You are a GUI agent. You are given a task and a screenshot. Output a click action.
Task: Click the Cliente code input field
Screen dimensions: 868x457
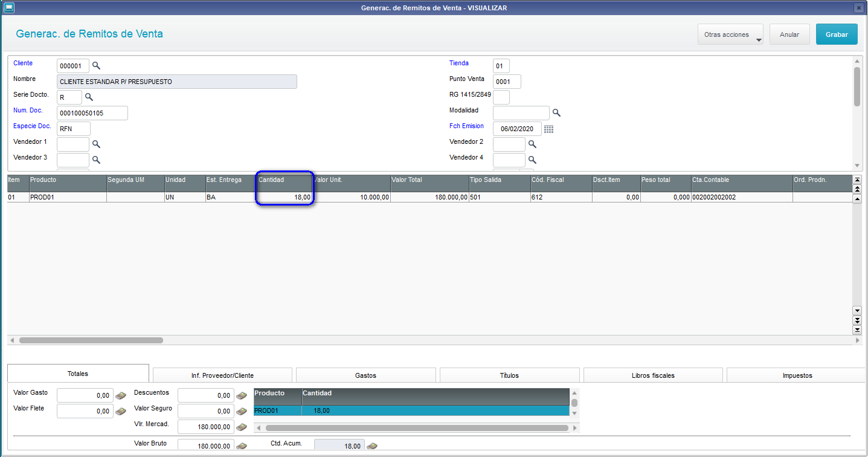coord(73,65)
